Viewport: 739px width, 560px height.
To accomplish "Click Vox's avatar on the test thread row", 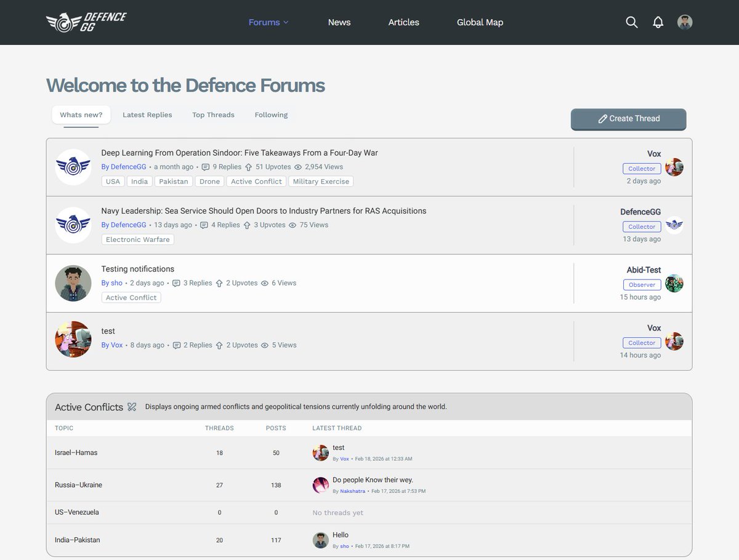I will point(73,339).
